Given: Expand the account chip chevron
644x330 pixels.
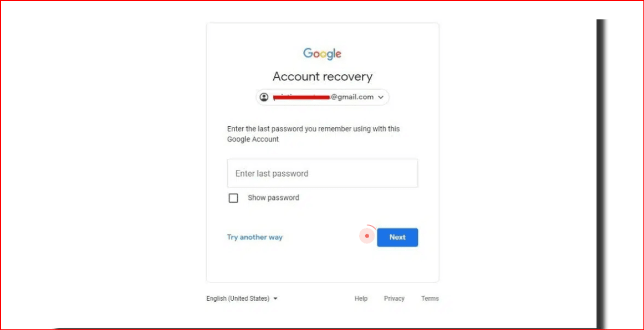Looking at the screenshot, I should pyautogui.click(x=380, y=97).
